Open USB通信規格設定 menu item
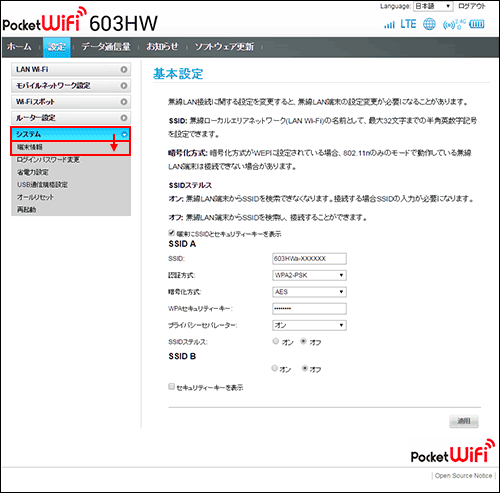 click(42, 185)
